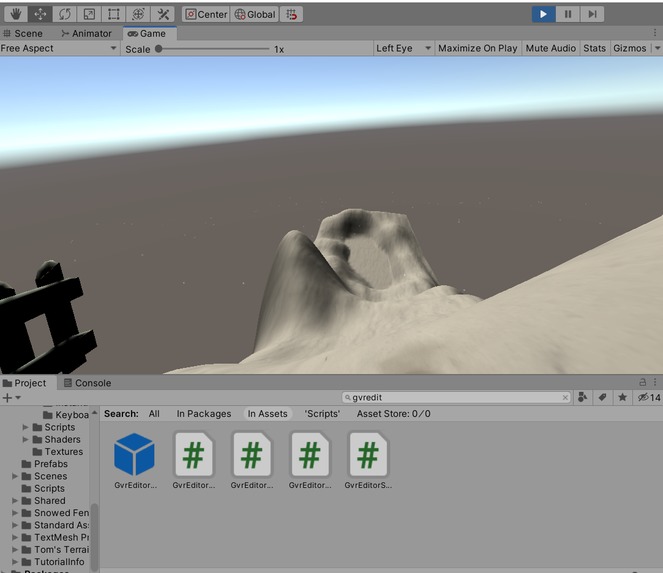The width and height of the screenshot is (663, 573).
Task: Set search scope to 'Scripts' folder
Action: 322,414
